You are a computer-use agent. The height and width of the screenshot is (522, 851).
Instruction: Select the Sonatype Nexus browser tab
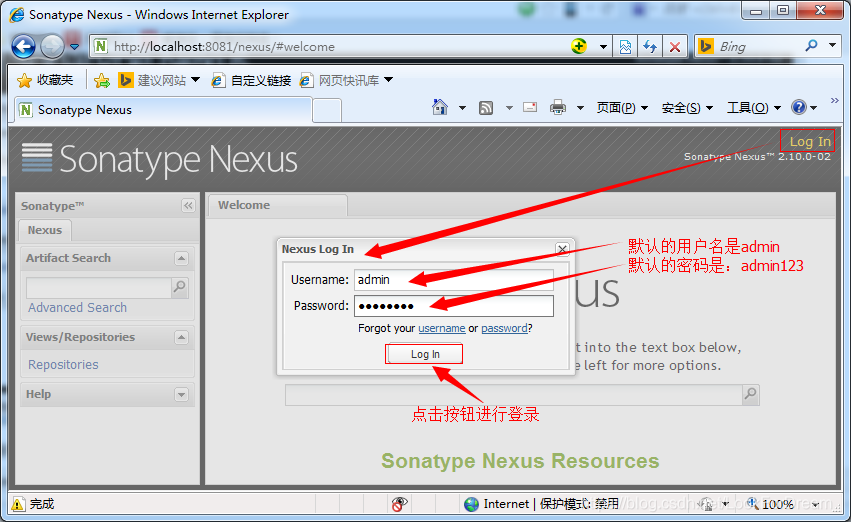click(x=163, y=110)
